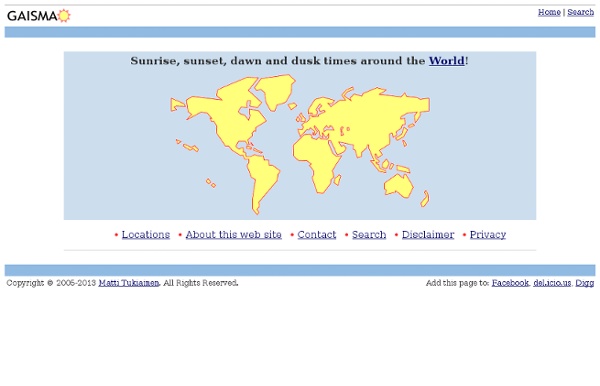600x386 pixels.
Task: Choose Australia on the world map
Action: pyautogui.click(x=399, y=186)
